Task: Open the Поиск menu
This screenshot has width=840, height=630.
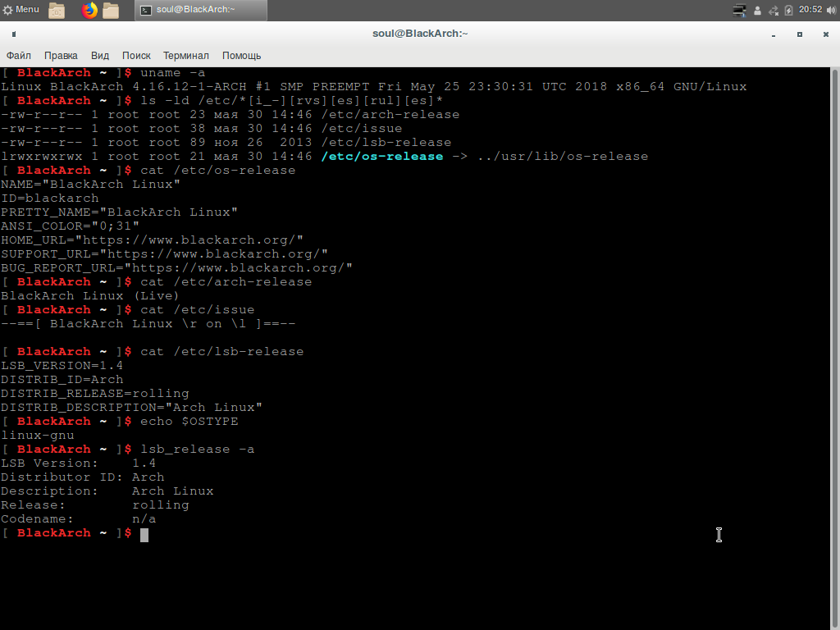Action: [136, 56]
